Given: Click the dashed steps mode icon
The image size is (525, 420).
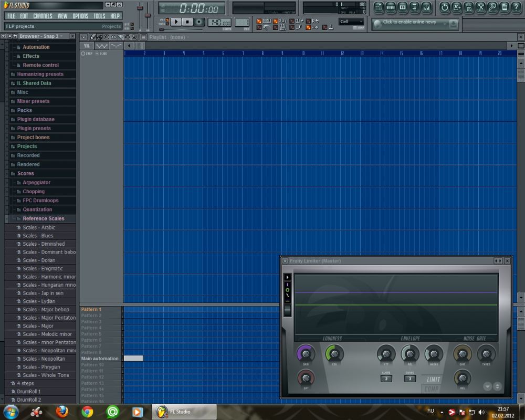Looking at the screenshot, I should pos(116,46).
